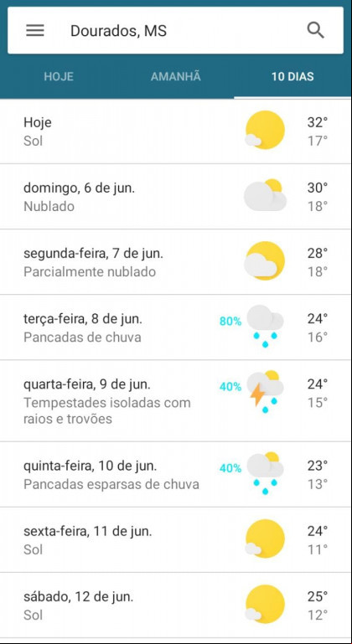The image size is (352, 644).
Task: Tap the rain showers icon for terça-feira
Action: (265, 326)
